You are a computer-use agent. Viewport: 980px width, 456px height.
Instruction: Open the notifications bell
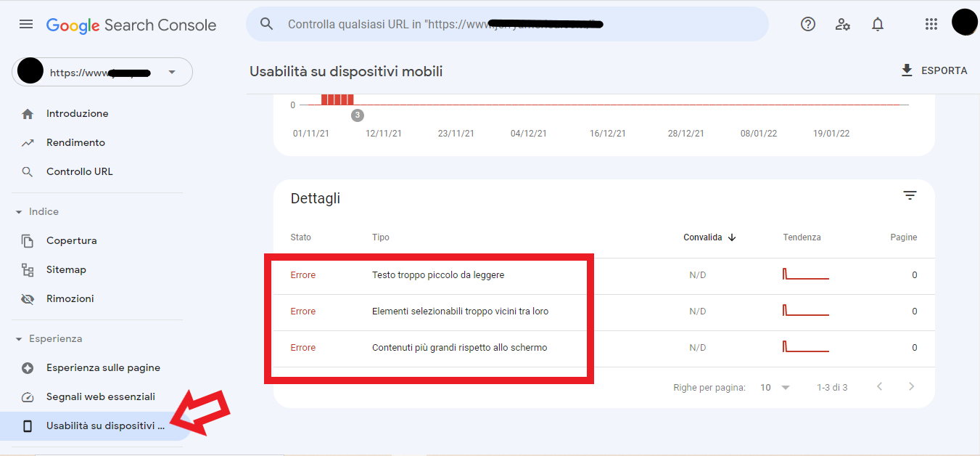pyautogui.click(x=878, y=25)
